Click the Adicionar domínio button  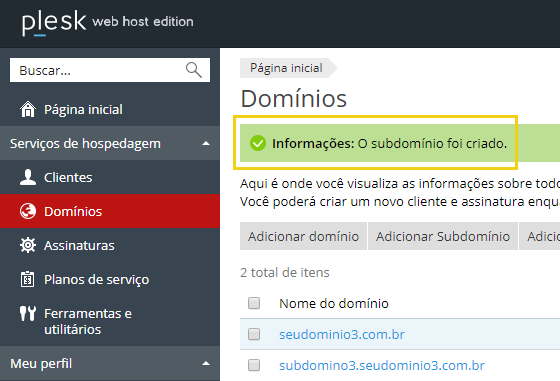303,236
